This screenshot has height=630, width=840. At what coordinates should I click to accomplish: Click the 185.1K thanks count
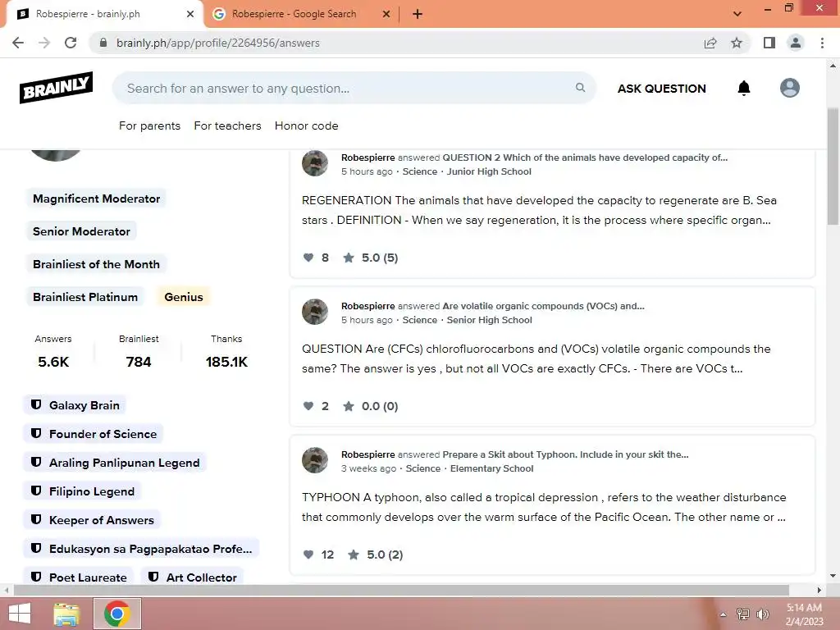tap(226, 362)
